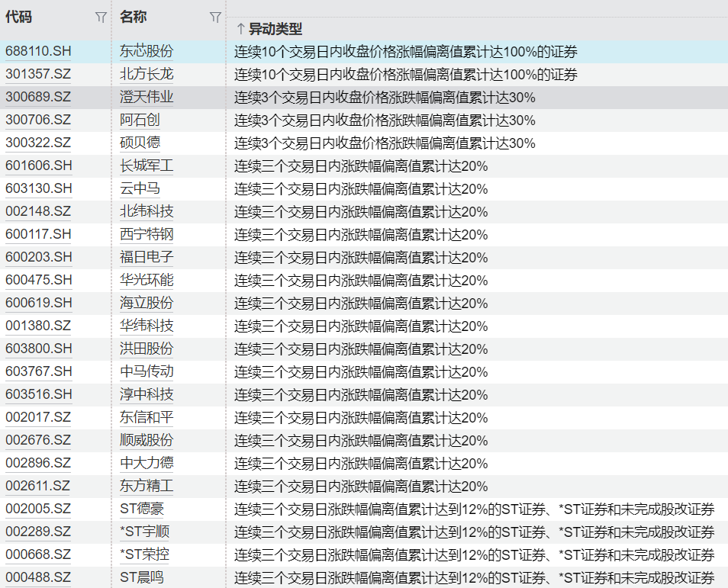Open stock name ST晨鸣
728x588 pixels.
pos(142,577)
